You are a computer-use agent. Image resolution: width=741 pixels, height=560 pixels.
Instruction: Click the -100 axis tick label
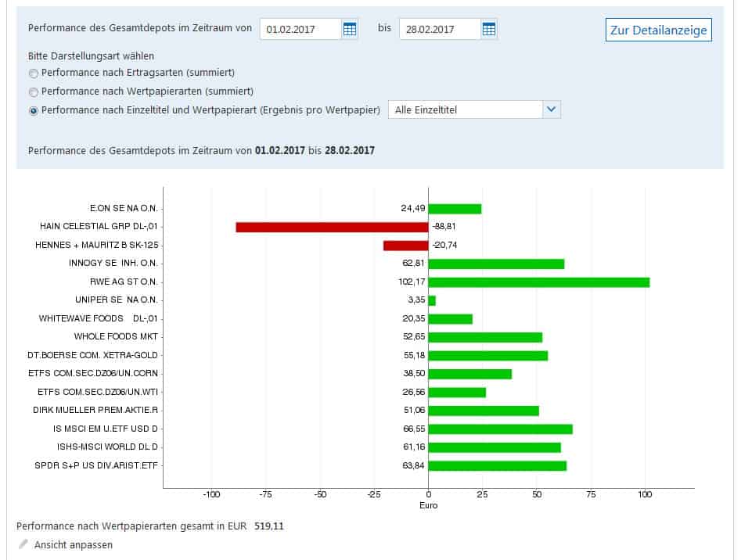click(x=211, y=494)
